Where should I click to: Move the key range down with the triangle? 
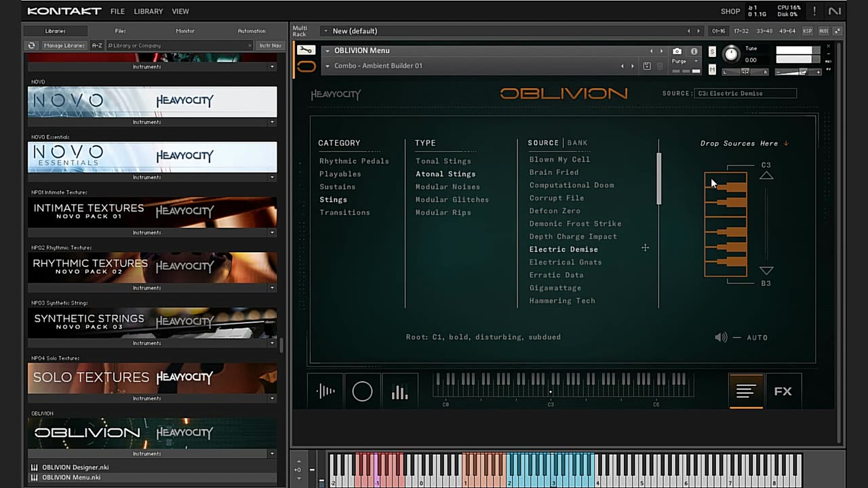tap(766, 270)
